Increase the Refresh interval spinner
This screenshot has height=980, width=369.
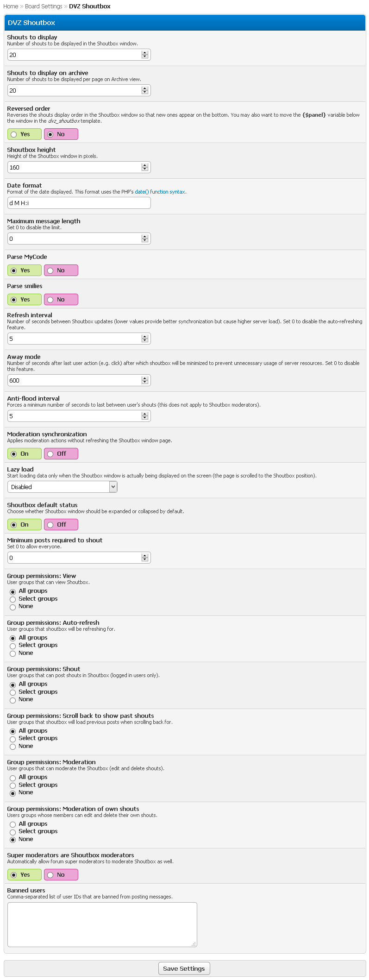(145, 337)
